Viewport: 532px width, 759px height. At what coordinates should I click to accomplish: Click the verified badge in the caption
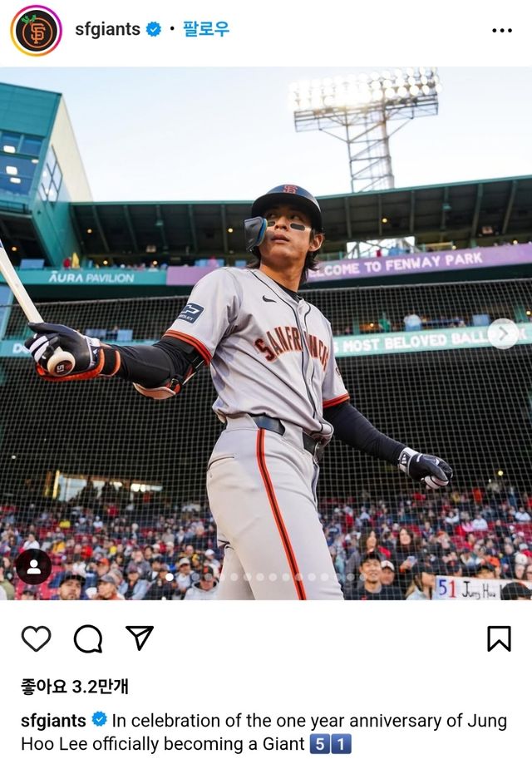pyautogui.click(x=99, y=719)
